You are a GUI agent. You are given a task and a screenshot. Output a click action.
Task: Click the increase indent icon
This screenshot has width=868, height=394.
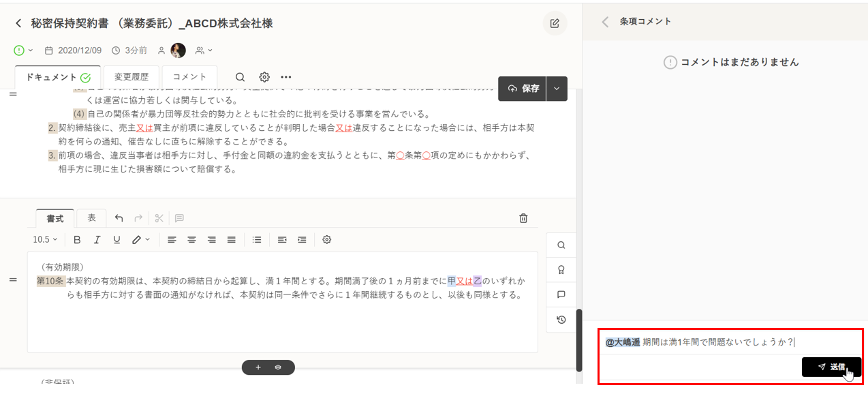coord(302,240)
